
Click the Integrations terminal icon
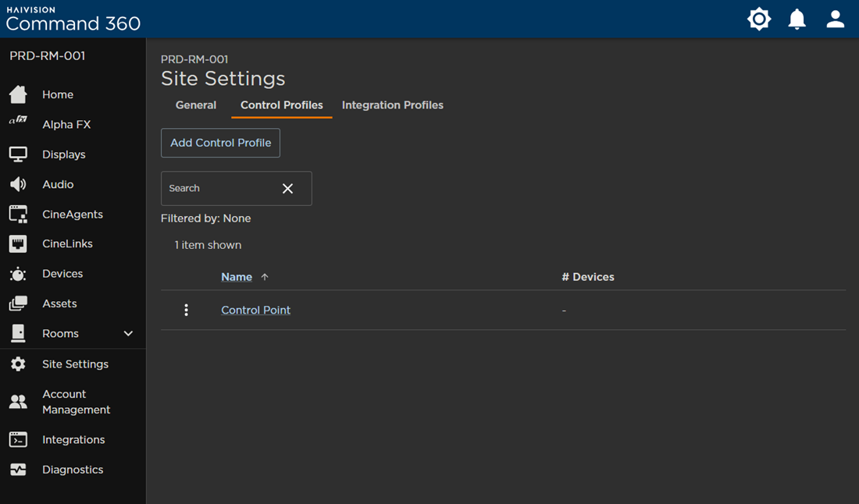(x=18, y=439)
